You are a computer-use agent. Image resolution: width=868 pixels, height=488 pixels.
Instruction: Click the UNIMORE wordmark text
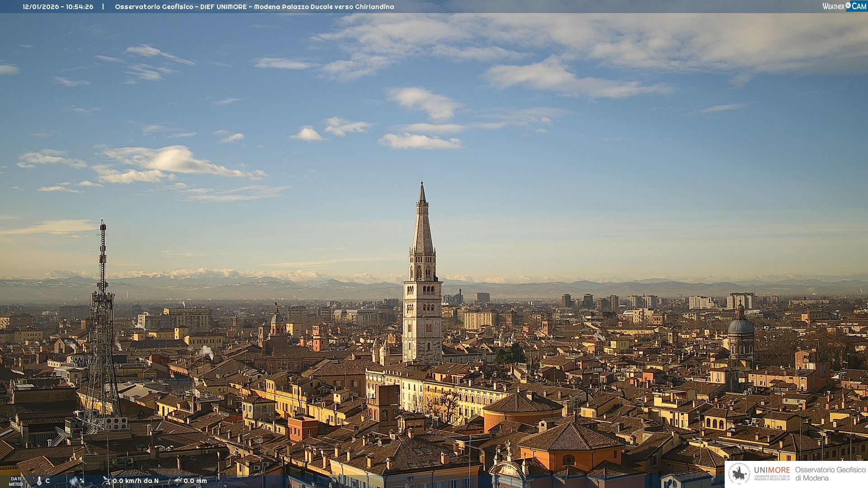pos(772,470)
